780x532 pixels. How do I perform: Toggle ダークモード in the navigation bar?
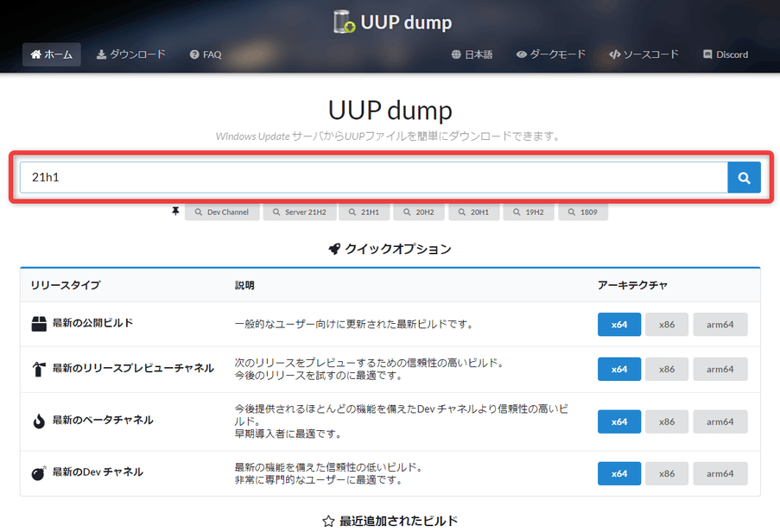coord(551,54)
